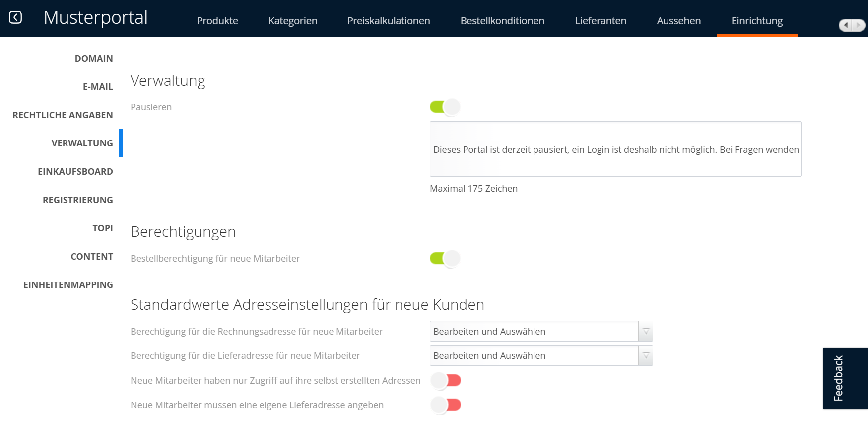Click the 'Pausieren' label

point(151,107)
